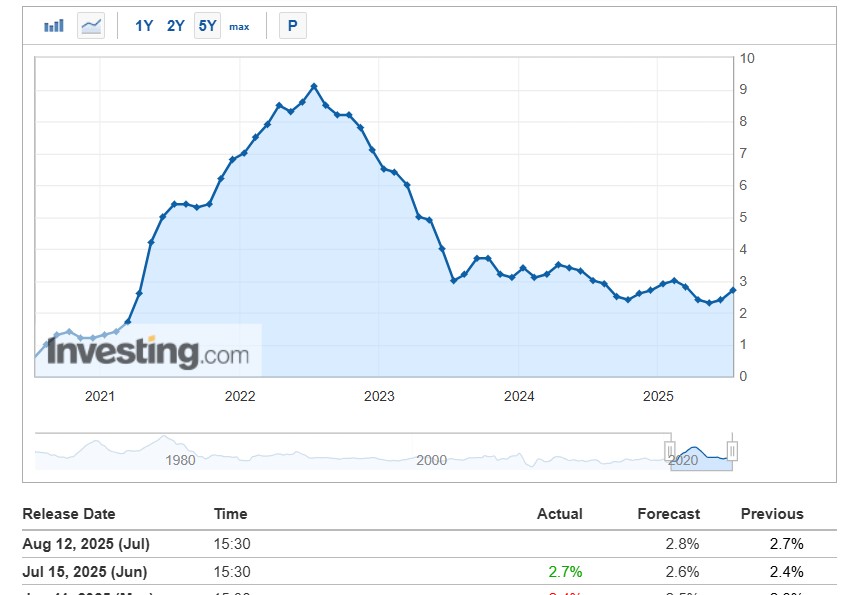Show the max time range
842x595 pixels.
239,26
